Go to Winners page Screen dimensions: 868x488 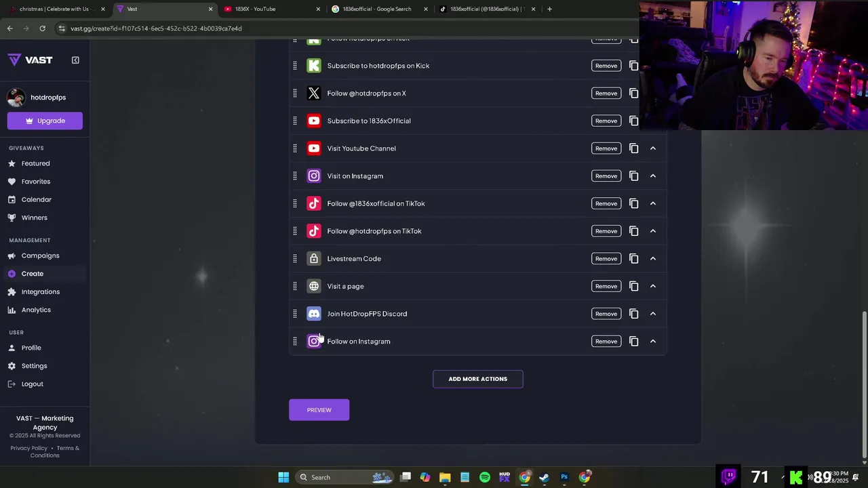coord(34,218)
